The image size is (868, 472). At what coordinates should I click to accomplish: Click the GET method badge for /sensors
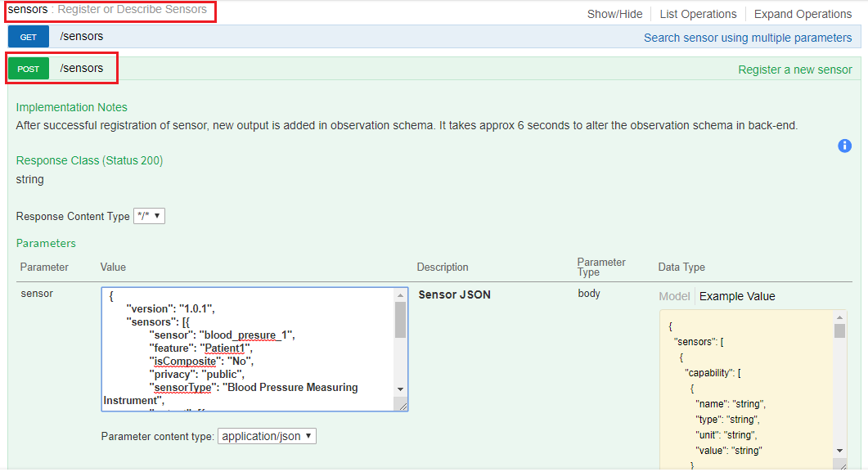pos(29,37)
